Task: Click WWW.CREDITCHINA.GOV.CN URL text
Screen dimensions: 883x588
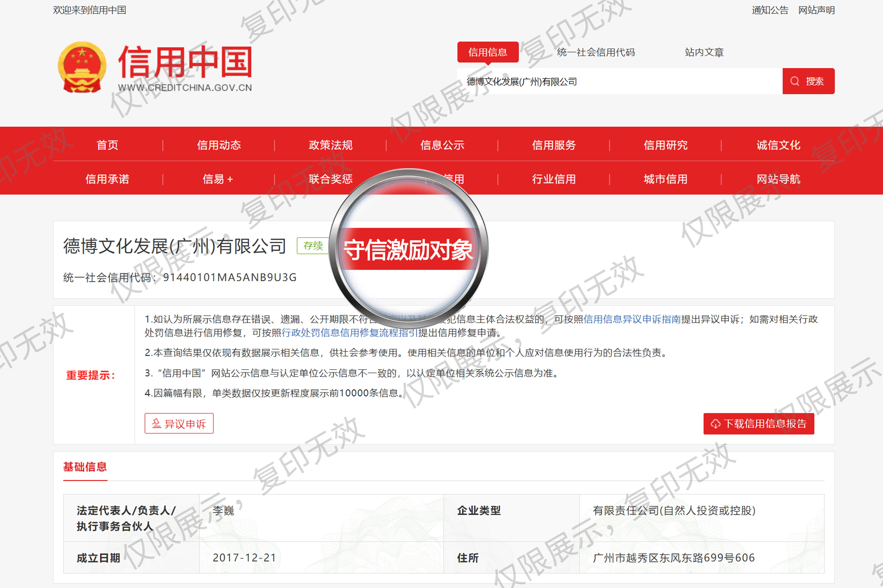Action: pyautogui.click(x=185, y=88)
